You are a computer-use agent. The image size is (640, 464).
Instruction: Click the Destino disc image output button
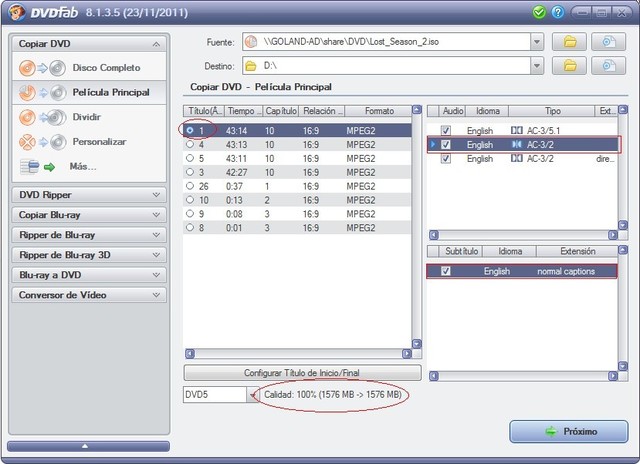[x=608, y=66]
